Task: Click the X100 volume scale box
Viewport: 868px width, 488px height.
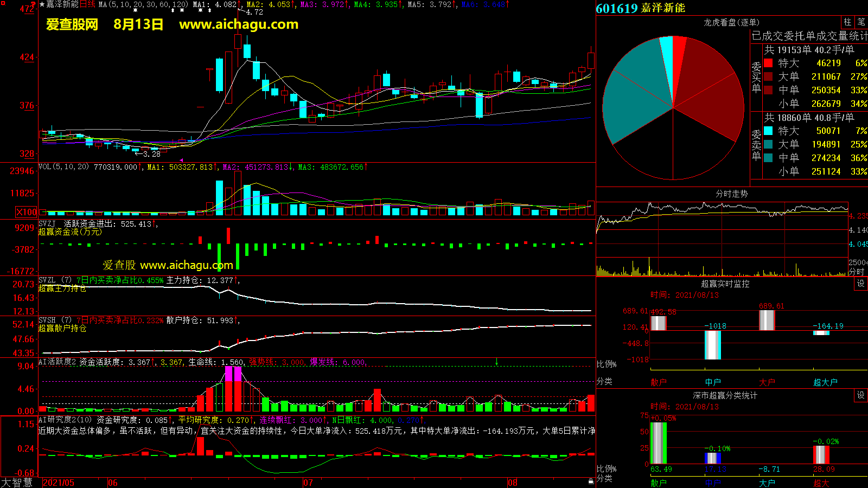Action: click(27, 212)
